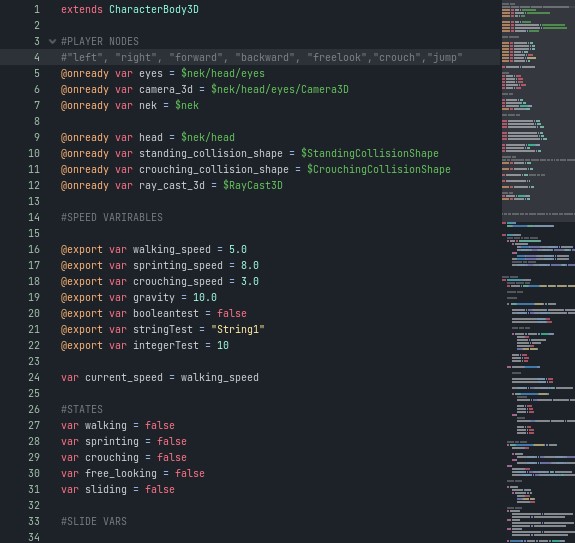This screenshot has height=543, width=575.
Task: Click the minimap code overview
Action: click(538, 271)
